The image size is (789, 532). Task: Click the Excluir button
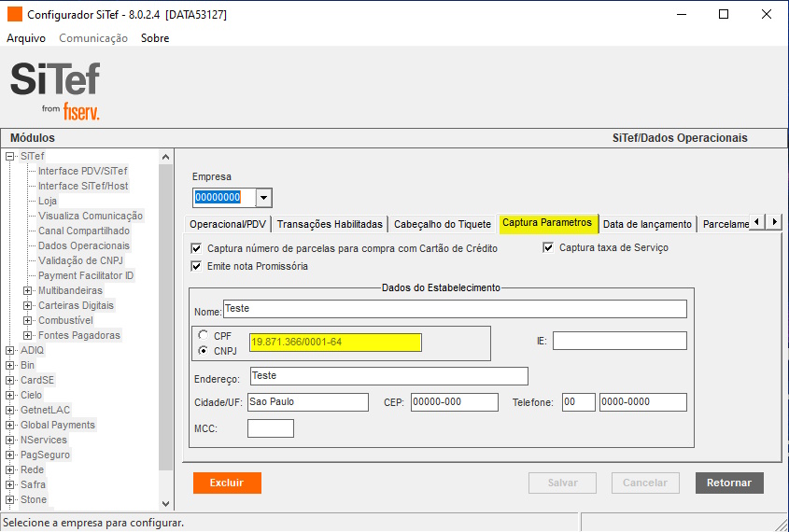[x=227, y=483]
